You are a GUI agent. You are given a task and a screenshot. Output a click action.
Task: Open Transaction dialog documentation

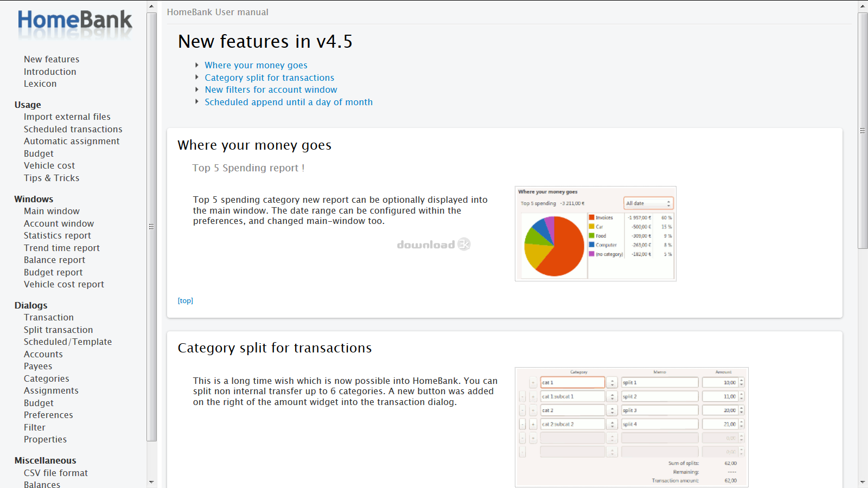tap(49, 317)
